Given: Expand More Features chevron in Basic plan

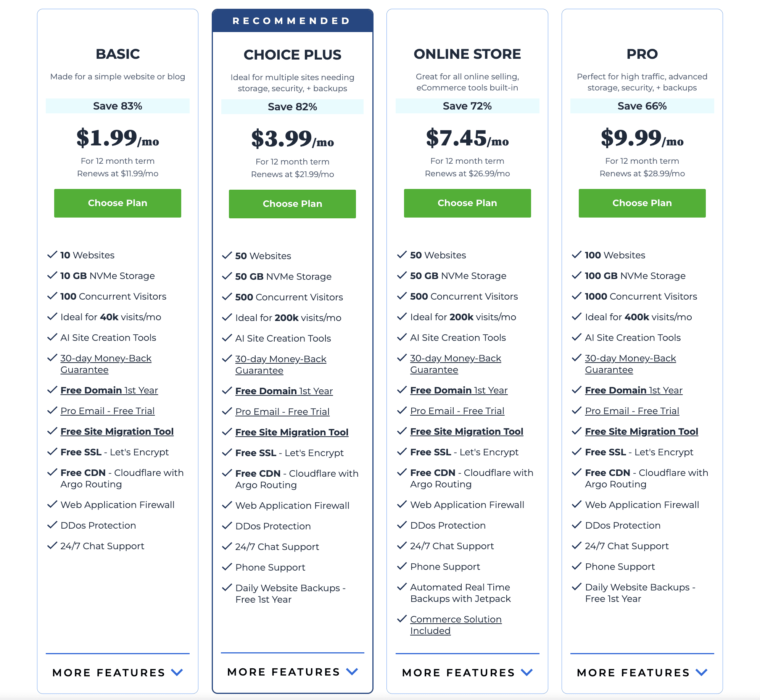Looking at the screenshot, I should (x=177, y=672).
